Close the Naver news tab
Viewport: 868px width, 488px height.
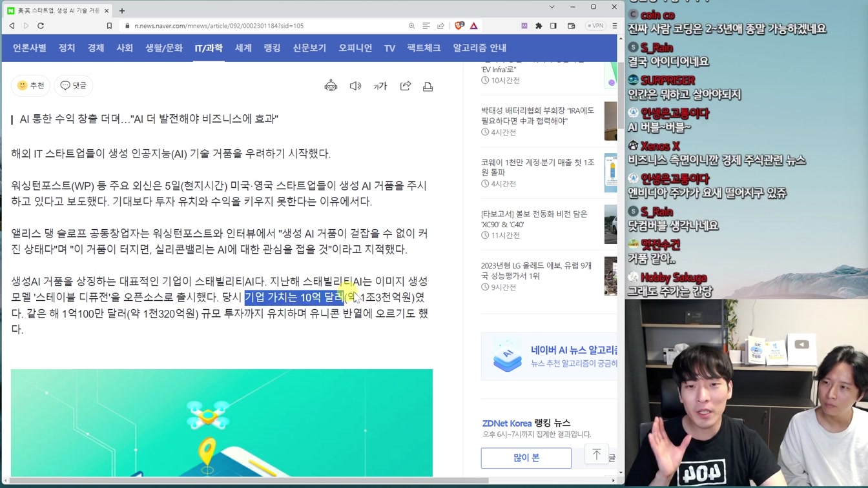(107, 10)
